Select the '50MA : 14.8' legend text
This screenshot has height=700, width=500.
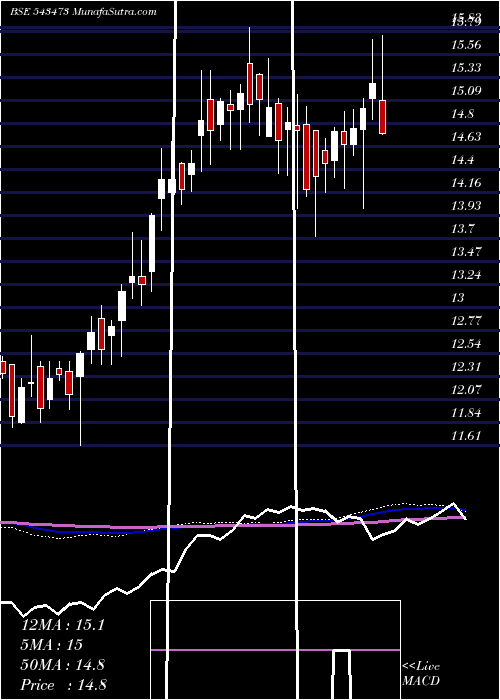(x=63, y=665)
